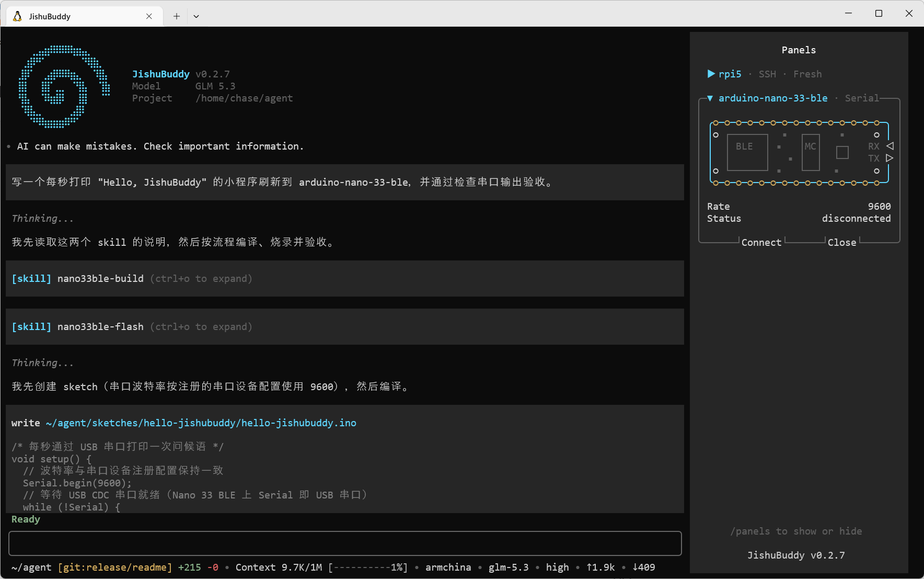Viewport: 924px width, 579px height.
Task: Click the JishuBuddy spiral logo
Action: 64,86
